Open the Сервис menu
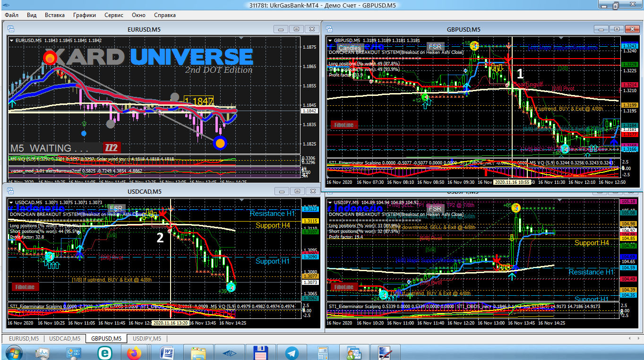Screen dimensions: 644x360 [x=114, y=15]
